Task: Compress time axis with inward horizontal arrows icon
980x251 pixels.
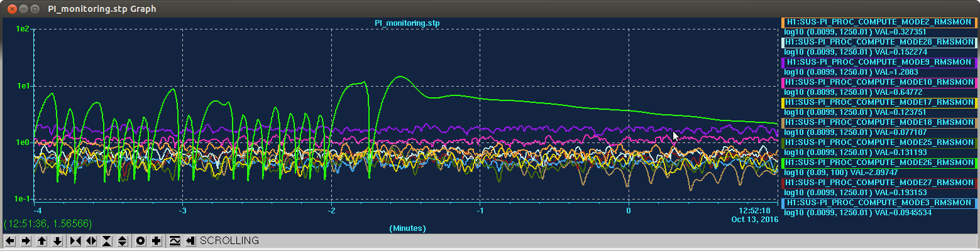Action: 75,241
